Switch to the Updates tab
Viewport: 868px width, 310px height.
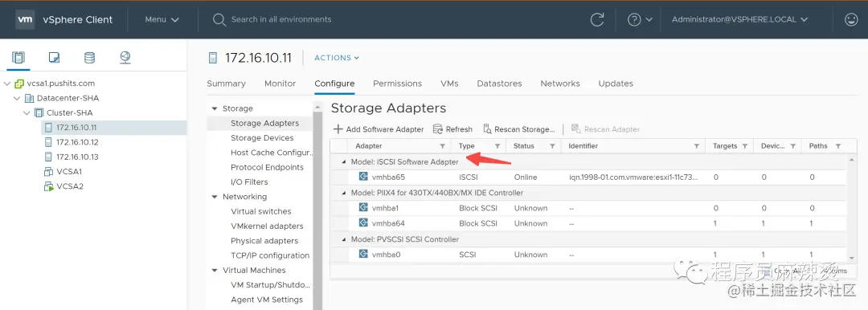point(616,84)
